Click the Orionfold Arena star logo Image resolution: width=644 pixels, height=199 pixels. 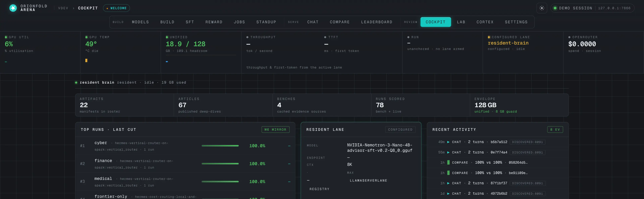click(x=13, y=8)
